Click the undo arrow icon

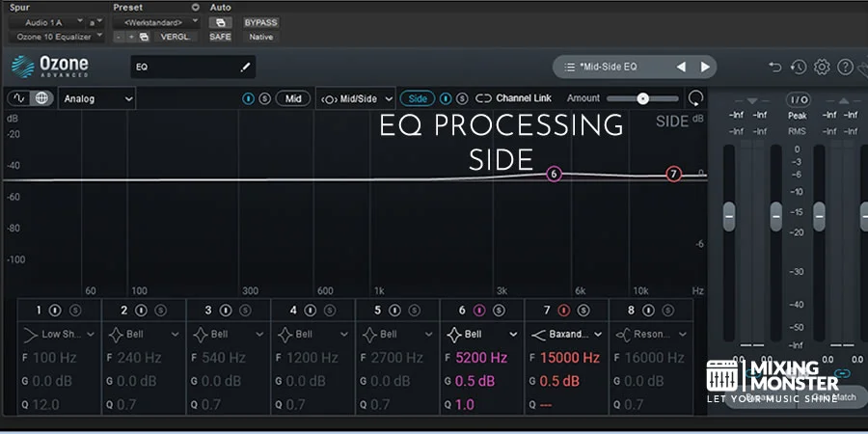(775, 67)
